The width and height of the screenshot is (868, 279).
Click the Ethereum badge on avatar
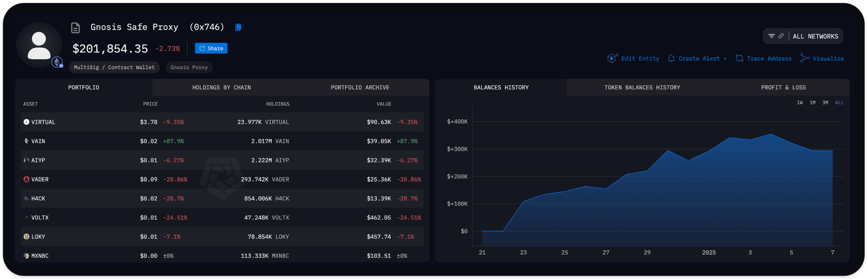[x=57, y=62]
